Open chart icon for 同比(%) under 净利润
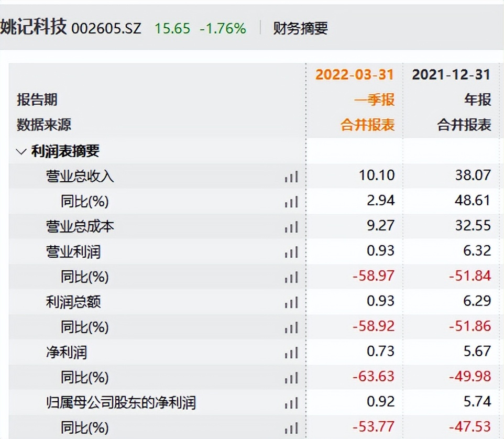This screenshot has width=504, height=439. (x=291, y=378)
